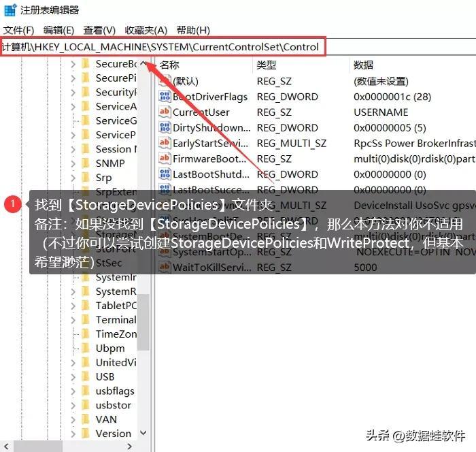Click the CurrentUser string value icon
Viewport: 476px width, 452px height.
(x=165, y=112)
